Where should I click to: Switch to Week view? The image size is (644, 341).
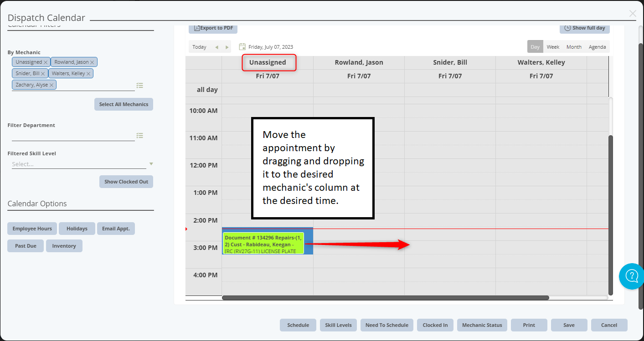(x=553, y=47)
